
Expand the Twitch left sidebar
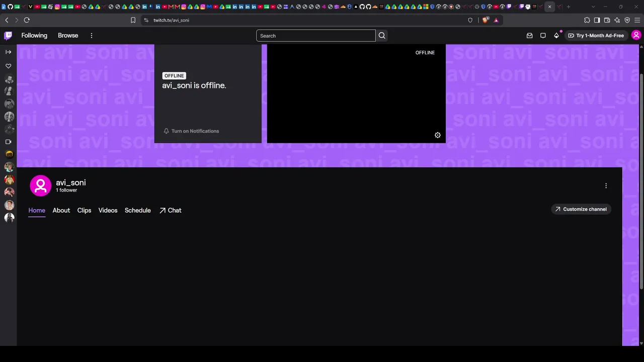pos(8,52)
